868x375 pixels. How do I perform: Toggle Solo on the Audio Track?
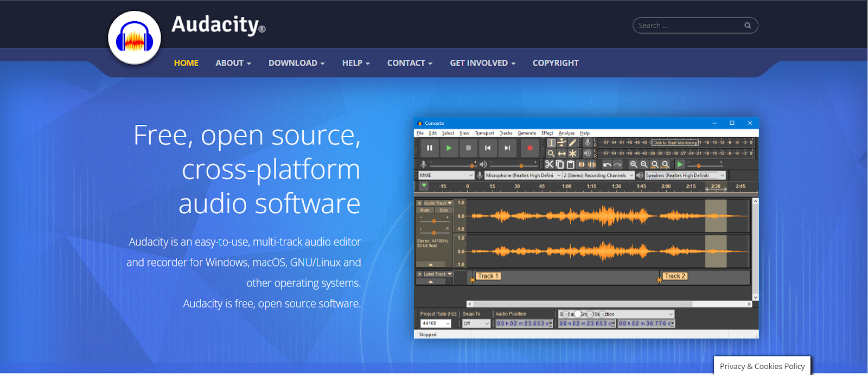pos(443,210)
